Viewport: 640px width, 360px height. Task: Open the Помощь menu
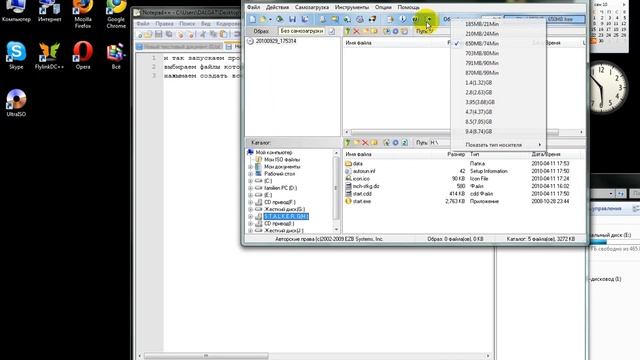[409, 7]
